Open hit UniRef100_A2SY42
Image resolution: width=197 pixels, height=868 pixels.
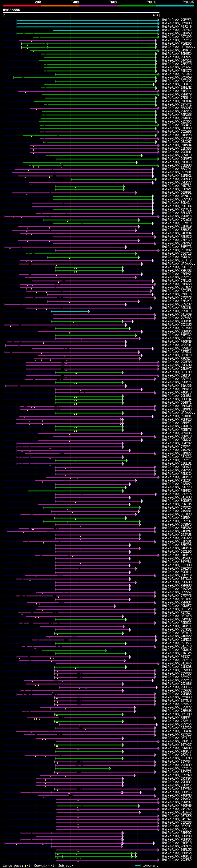[x=177, y=30]
